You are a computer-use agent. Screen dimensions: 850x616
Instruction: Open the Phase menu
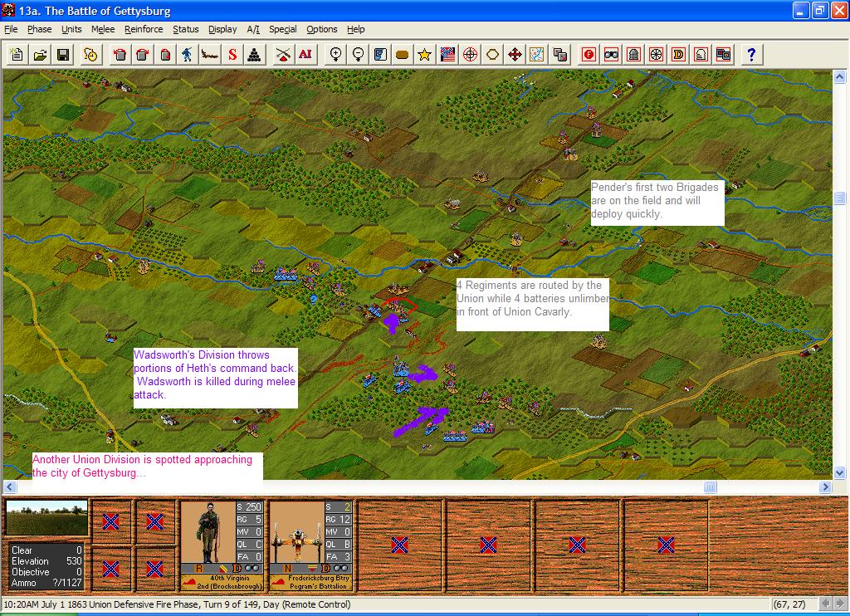40,29
